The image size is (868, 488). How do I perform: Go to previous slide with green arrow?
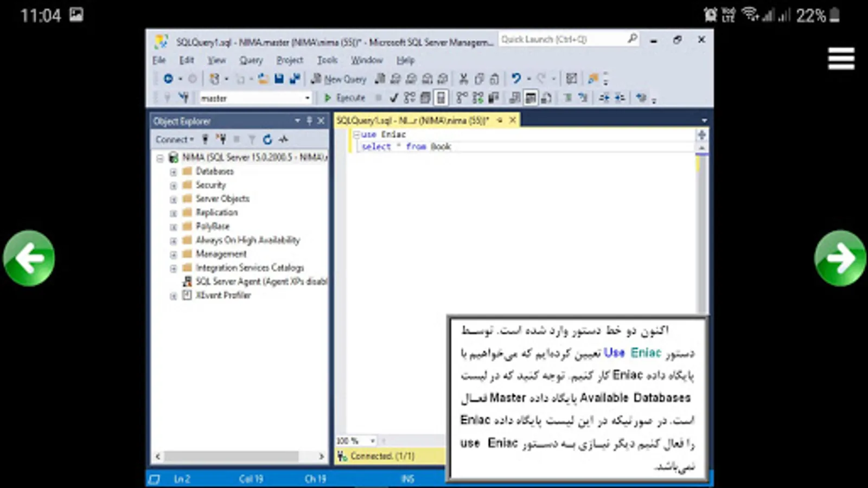[x=29, y=258]
